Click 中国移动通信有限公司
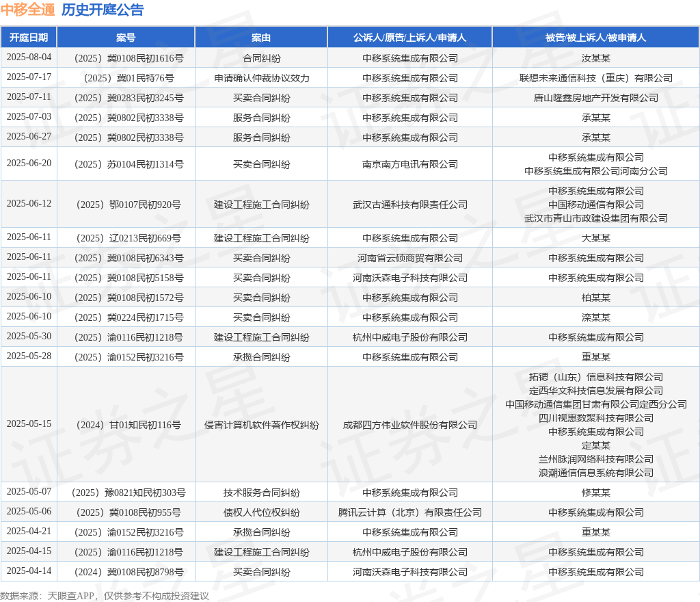 (x=595, y=205)
